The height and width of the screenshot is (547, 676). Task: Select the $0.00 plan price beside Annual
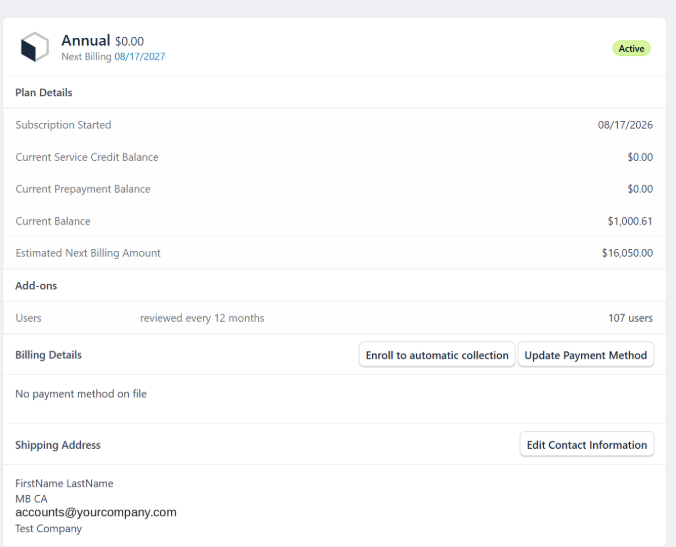click(x=129, y=41)
